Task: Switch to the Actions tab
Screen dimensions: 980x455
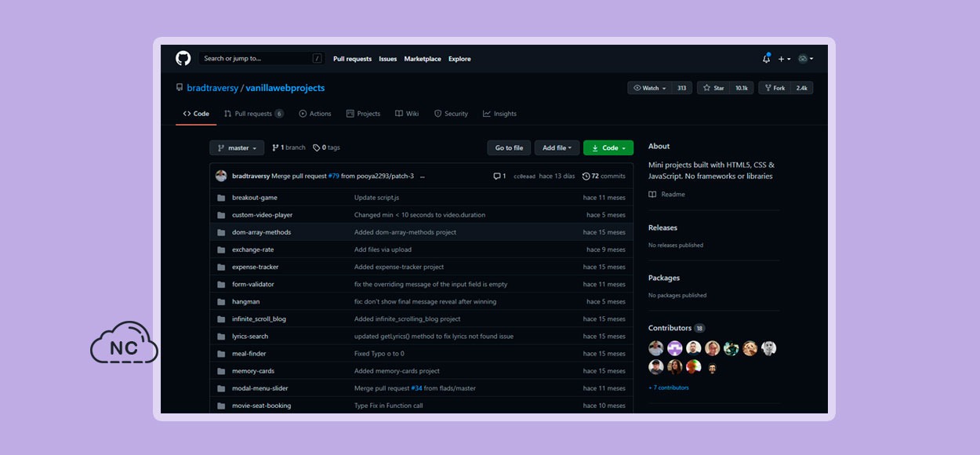Action: coord(315,114)
